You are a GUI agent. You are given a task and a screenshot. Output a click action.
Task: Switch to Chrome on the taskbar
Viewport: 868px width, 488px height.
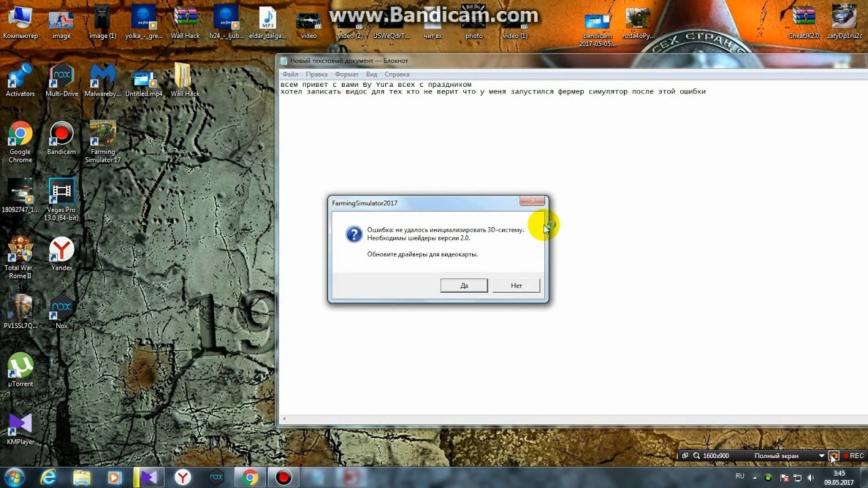click(x=250, y=477)
